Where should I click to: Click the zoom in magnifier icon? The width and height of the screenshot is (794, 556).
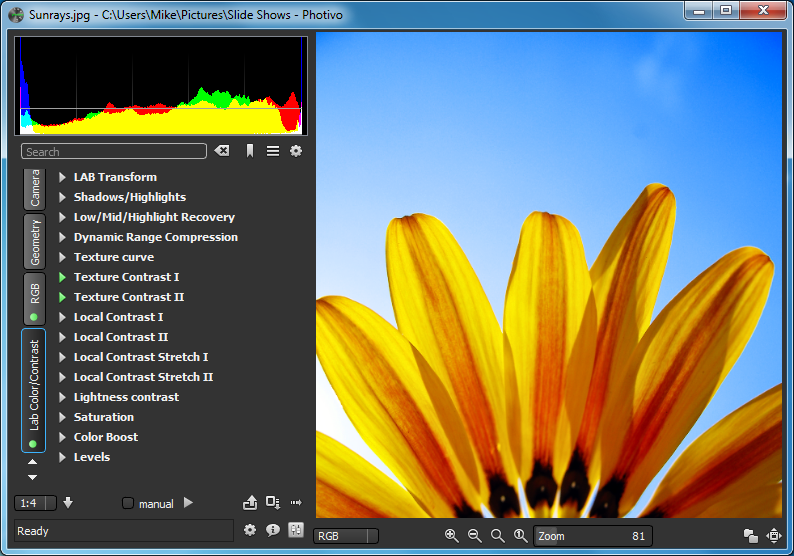coord(452,536)
